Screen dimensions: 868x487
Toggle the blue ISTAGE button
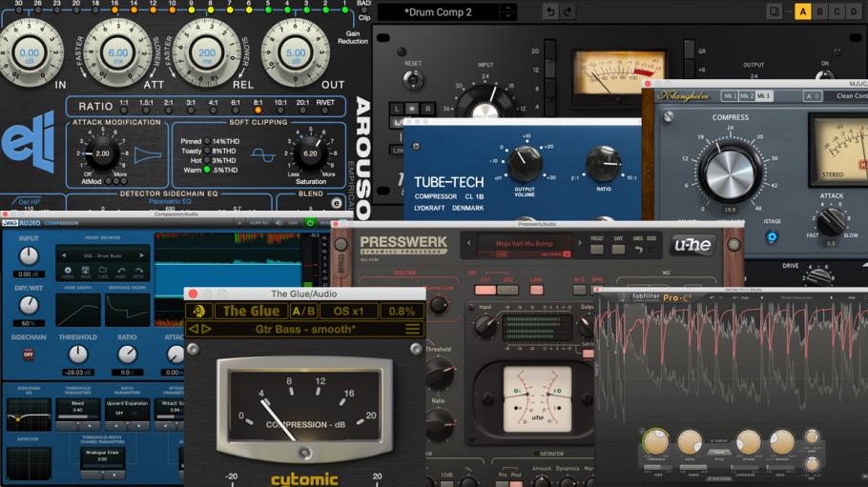click(772, 237)
